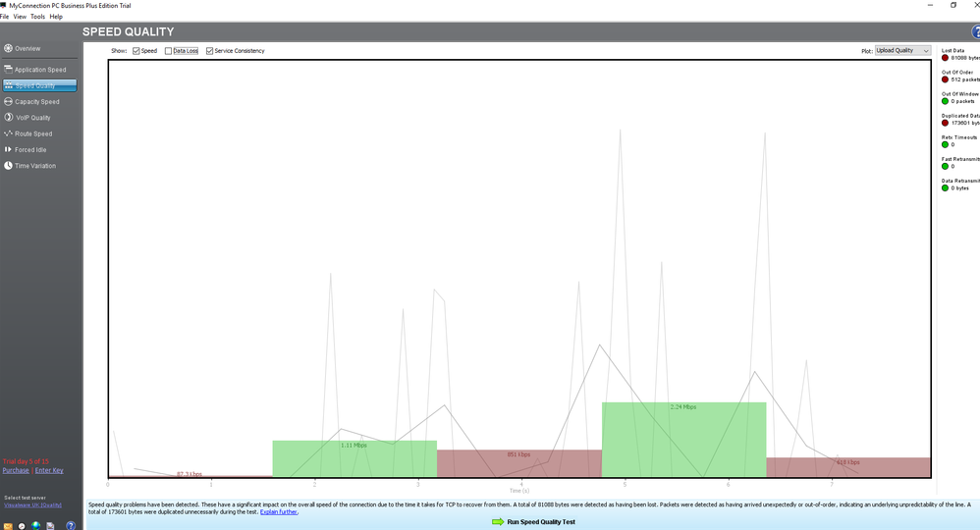Click the blue help icon in sidebar footer
This screenshot has width=980, height=530.
pos(71,526)
